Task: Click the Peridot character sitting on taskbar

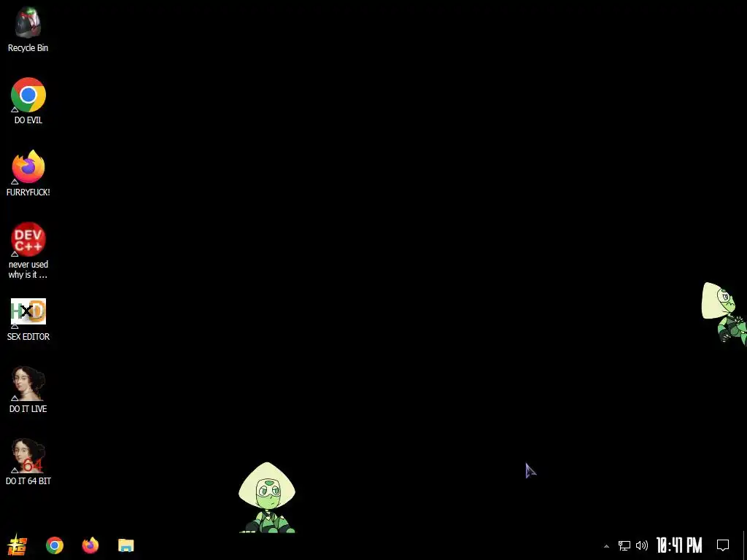Action: 267,497
